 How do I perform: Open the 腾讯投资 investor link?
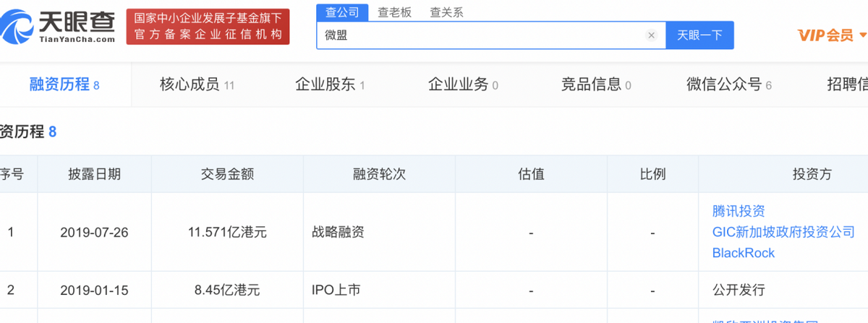point(739,211)
